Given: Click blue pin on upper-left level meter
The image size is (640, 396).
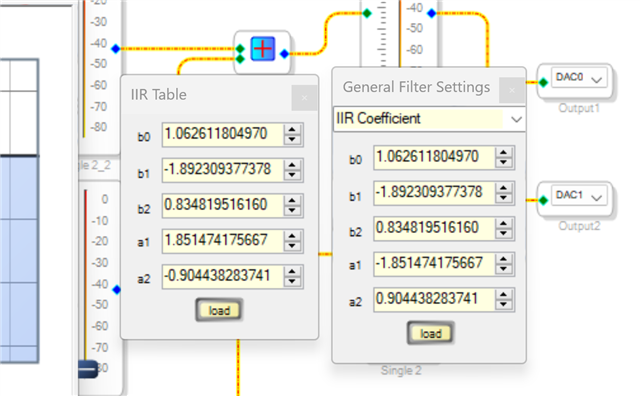Looking at the screenshot, I should [116, 49].
